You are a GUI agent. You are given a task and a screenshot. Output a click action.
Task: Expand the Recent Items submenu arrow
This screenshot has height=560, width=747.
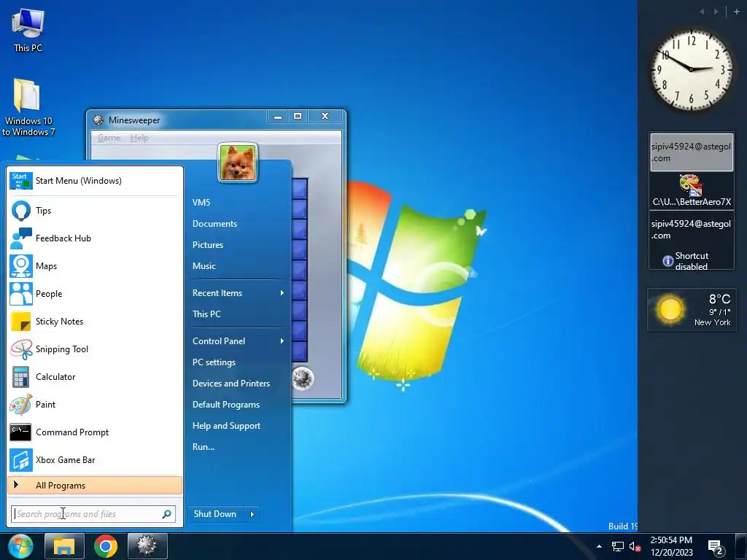pyautogui.click(x=282, y=293)
